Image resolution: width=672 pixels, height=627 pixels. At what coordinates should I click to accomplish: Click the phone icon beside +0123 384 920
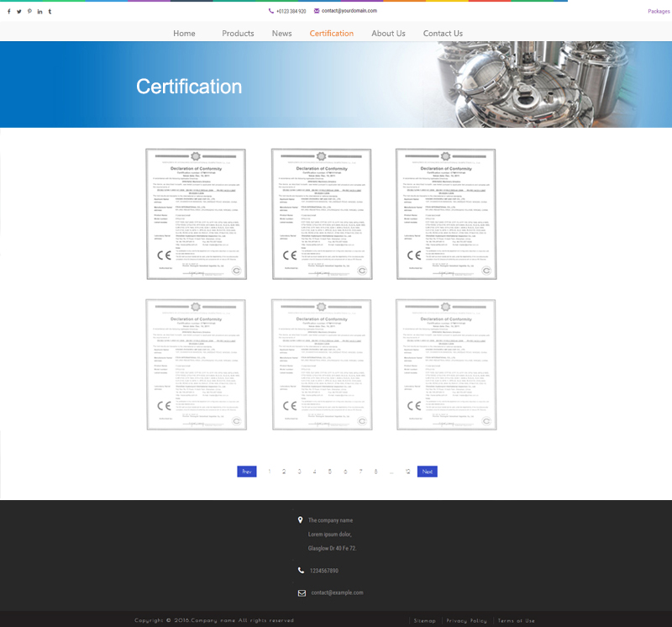click(x=271, y=11)
